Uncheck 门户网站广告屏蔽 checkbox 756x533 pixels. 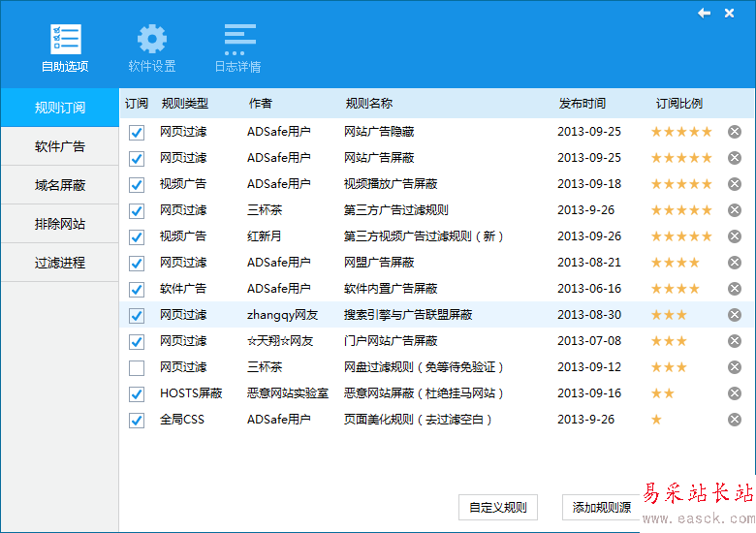point(137,342)
